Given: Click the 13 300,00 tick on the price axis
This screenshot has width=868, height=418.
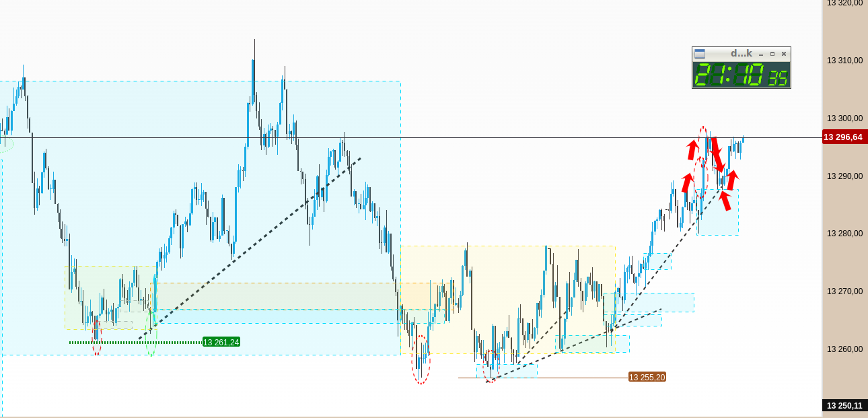Looking at the screenshot, I should (844, 118).
